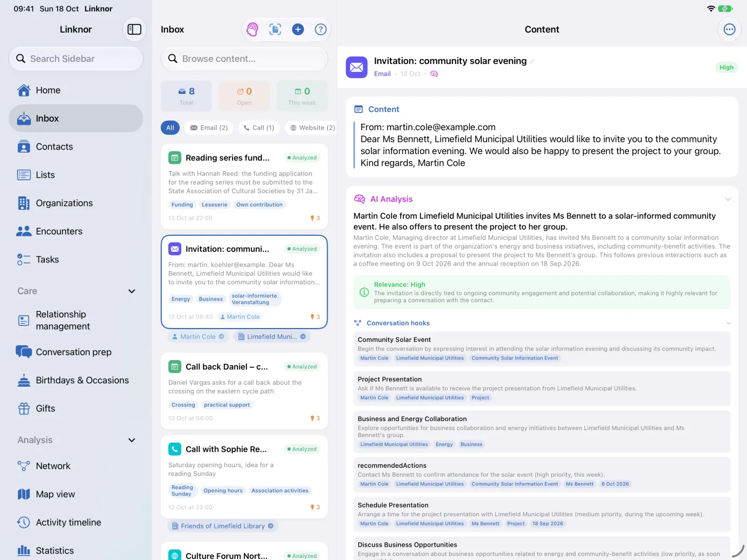Click the Total 8 counter card
This screenshot has width=747, height=560.
point(186,96)
